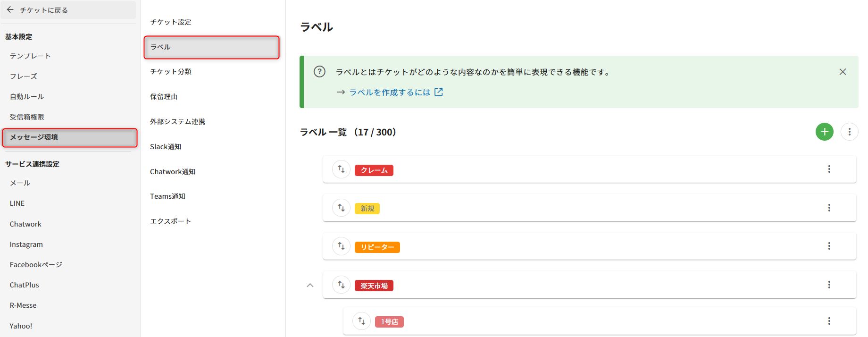The image size is (868, 337).
Task: Click the green add label button
Action: pyautogui.click(x=824, y=132)
